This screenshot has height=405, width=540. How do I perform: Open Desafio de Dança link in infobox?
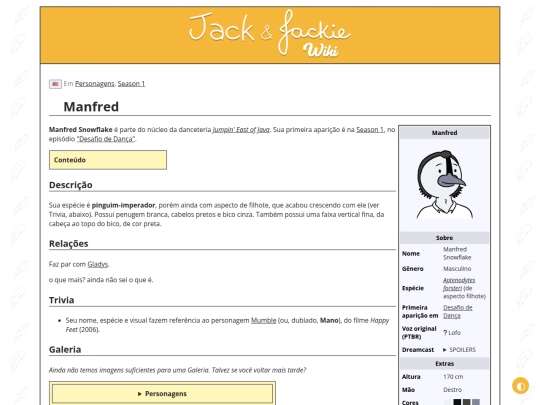coord(457,311)
